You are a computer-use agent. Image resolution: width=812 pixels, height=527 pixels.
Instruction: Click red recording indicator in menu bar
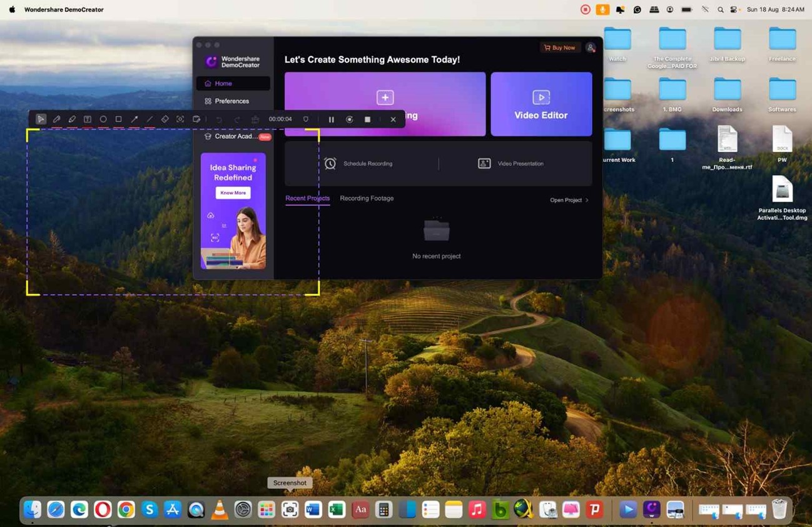tap(586, 9)
